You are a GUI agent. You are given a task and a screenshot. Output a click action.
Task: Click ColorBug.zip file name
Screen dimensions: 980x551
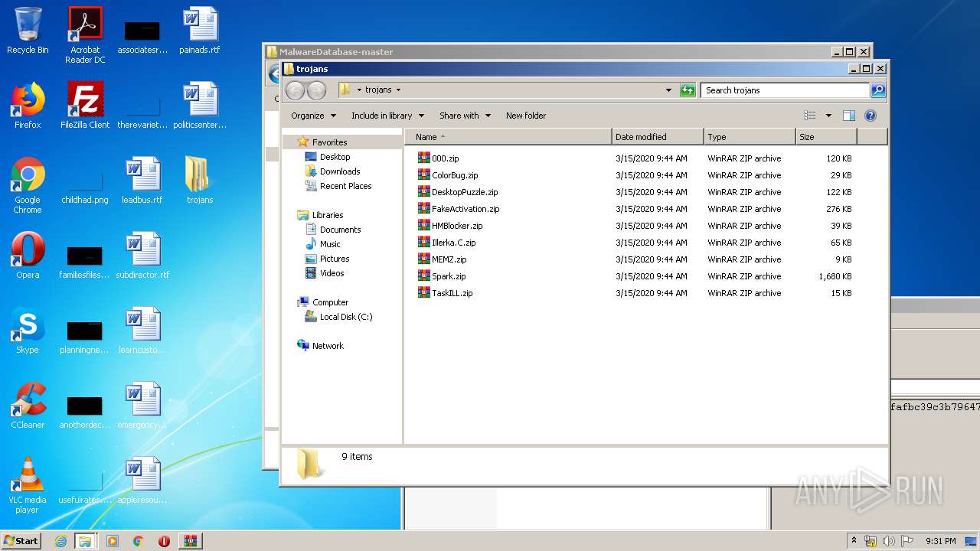pyautogui.click(x=455, y=175)
